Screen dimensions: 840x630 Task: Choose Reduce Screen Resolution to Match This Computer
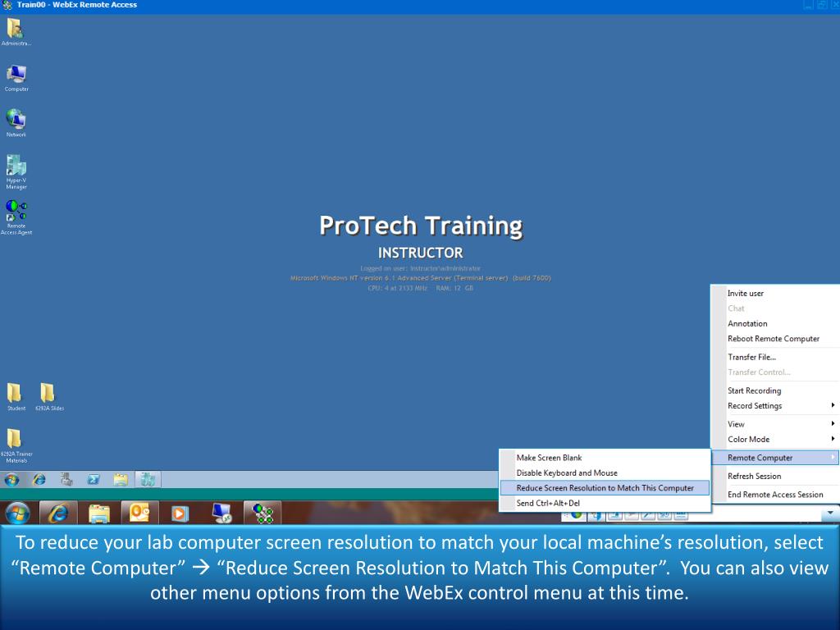point(605,487)
